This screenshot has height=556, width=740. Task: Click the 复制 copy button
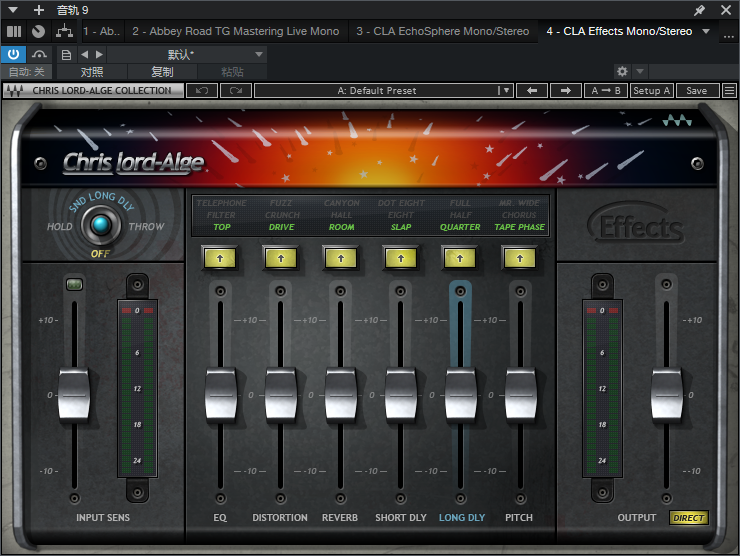tap(162, 72)
